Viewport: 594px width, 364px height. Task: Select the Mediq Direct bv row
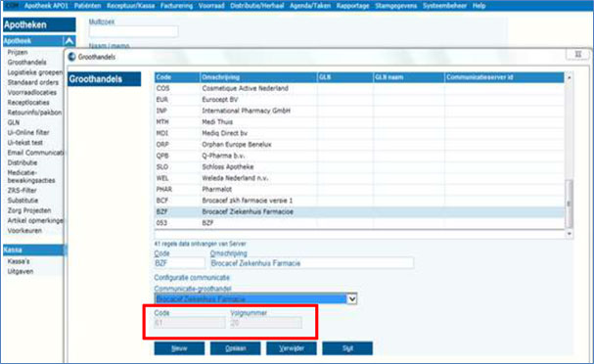tap(359, 133)
